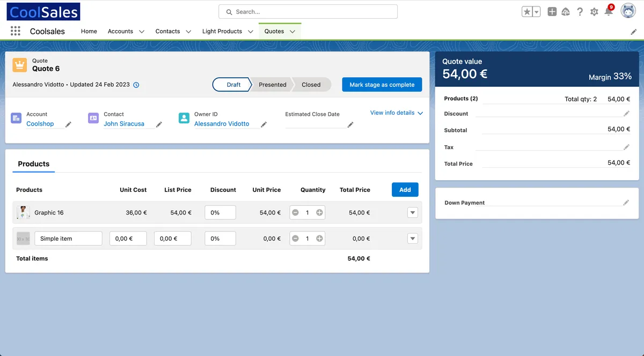Edit the Contact field pencil

tap(159, 124)
